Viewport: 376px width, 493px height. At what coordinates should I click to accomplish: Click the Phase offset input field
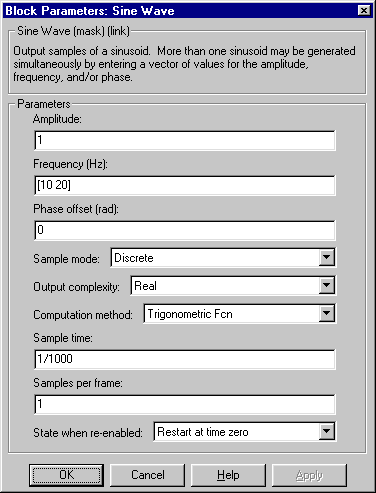185,230
